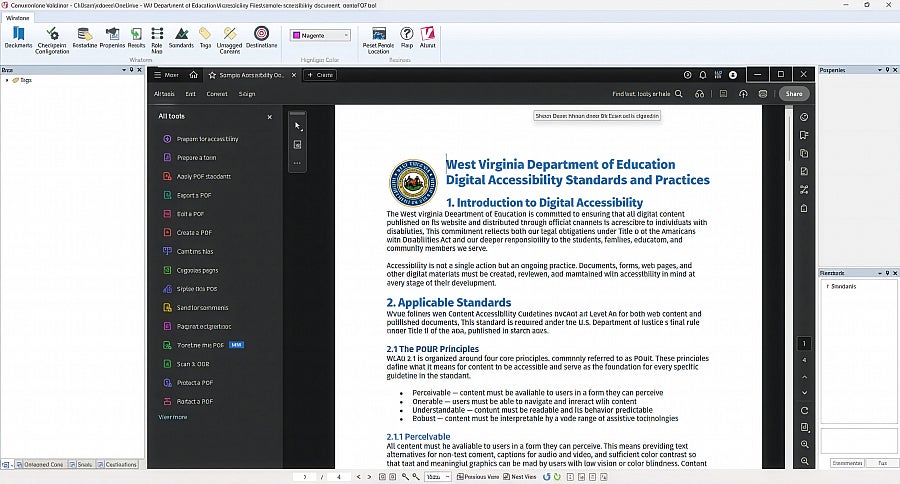Viewport: 900px width, 484px height.
Task: Open the Properties ribbon icon
Action: pos(112,37)
